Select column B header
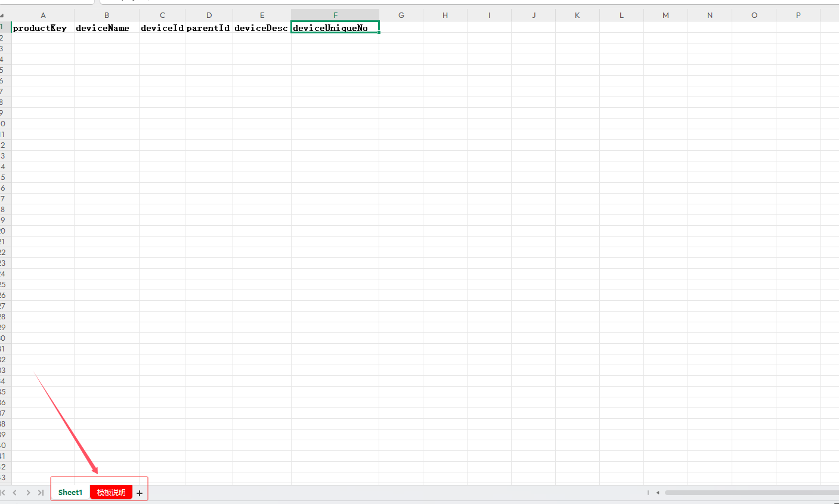 point(107,15)
